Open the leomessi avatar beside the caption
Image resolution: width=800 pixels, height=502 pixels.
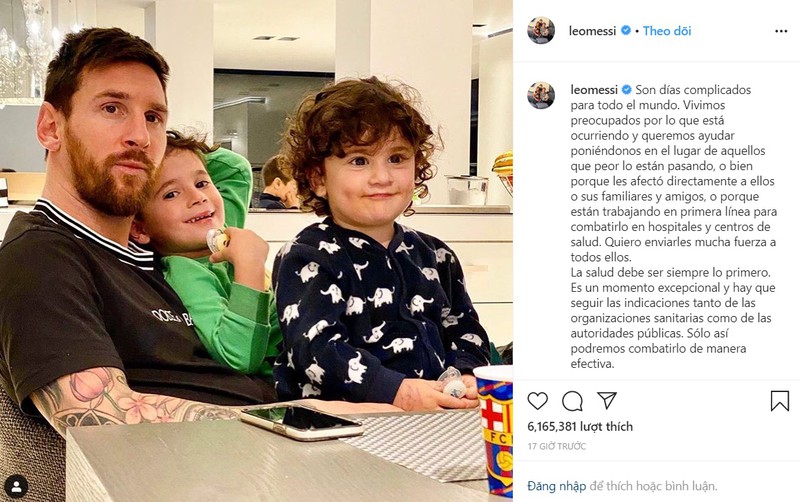(x=541, y=95)
